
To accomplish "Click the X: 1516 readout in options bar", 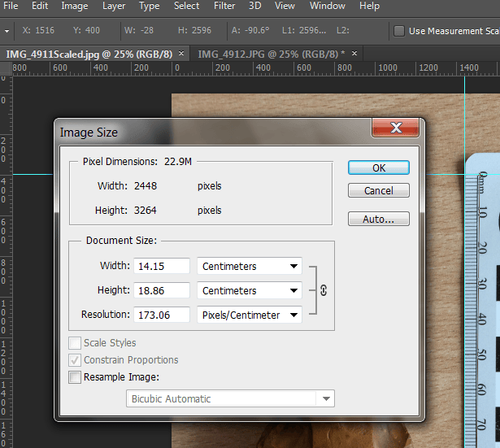I will (x=38, y=31).
